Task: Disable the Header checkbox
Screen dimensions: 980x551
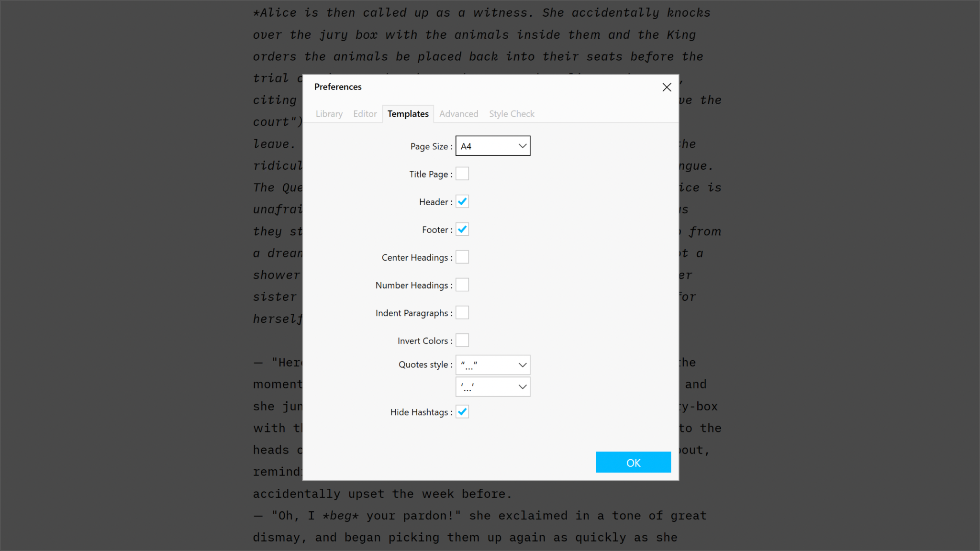Action: [462, 202]
